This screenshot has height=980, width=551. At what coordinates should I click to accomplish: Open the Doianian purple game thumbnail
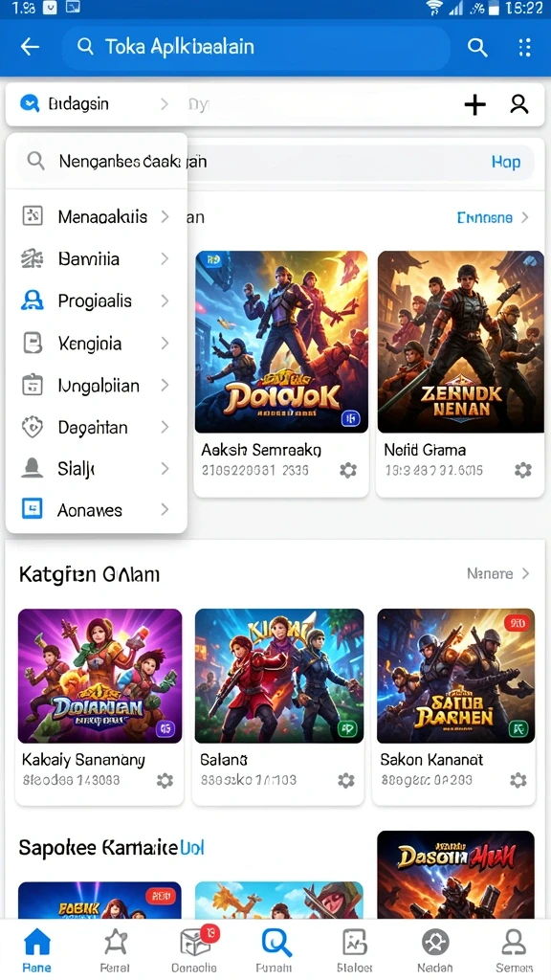tap(99, 676)
